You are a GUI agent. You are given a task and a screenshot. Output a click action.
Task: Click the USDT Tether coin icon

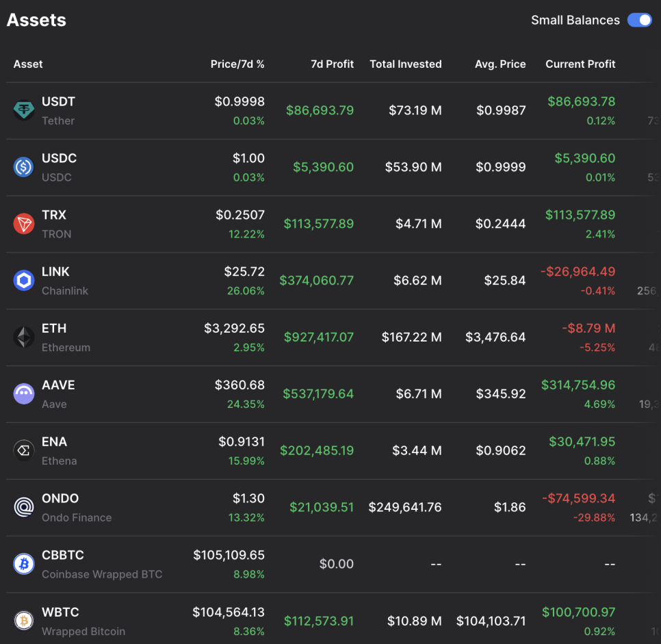pos(23,110)
